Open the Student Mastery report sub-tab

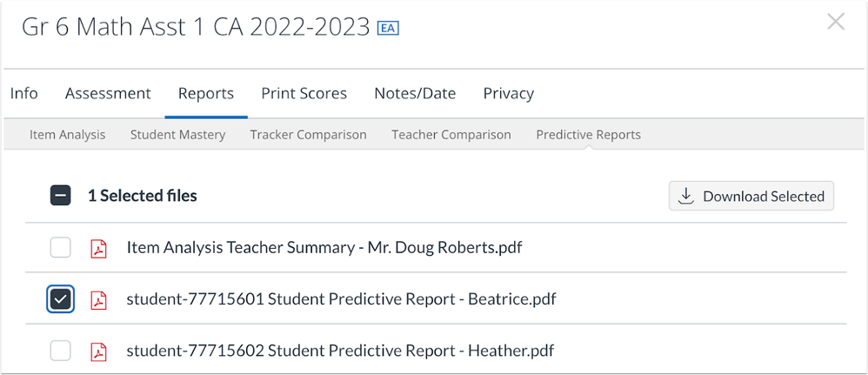point(177,135)
